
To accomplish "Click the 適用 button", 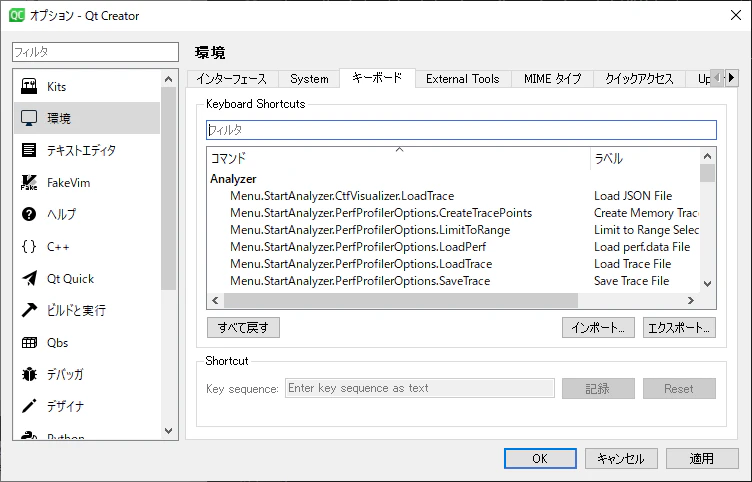I will pos(702,458).
